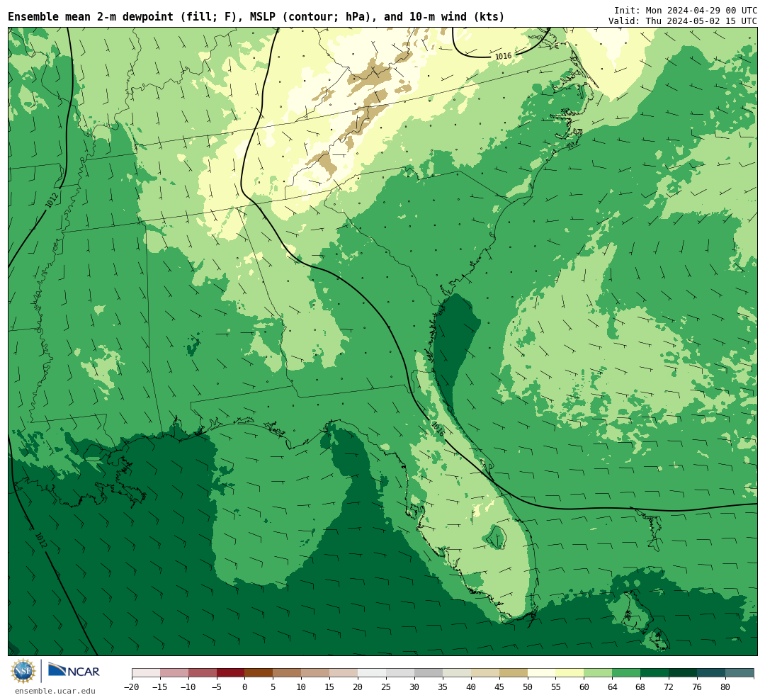Image resolution: width=765 pixels, height=700 pixels.
Task: Pick the tan swatch between 45 and 50
Action: (514, 673)
